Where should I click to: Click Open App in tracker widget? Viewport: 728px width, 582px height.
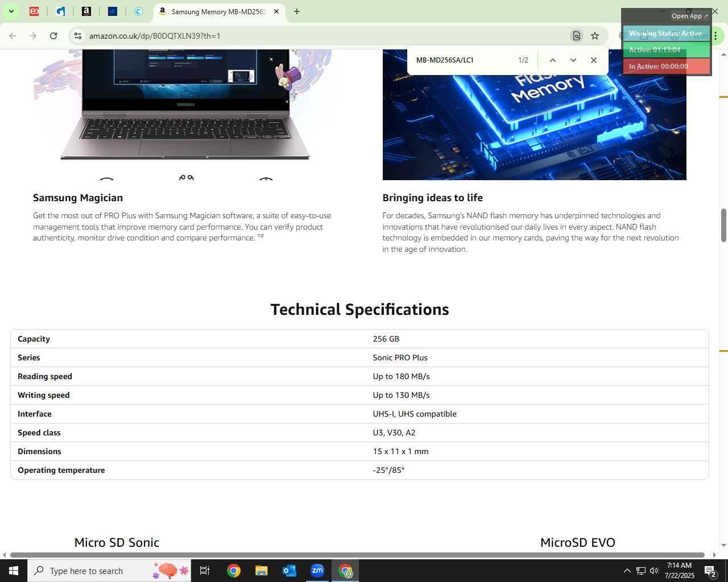[x=689, y=16]
